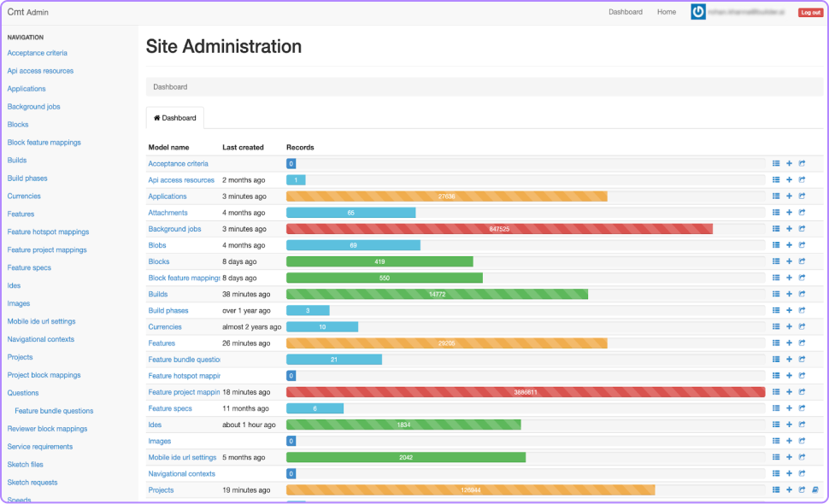Add new Background jobs record plus icon
Viewport: 829px width, 504px height.
(789, 229)
